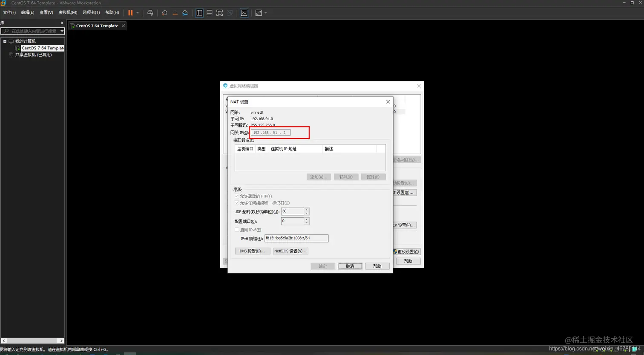Toggle the 允许活动的 FTP checkbox
Image resolution: width=644 pixels, height=355 pixels.
[237, 196]
